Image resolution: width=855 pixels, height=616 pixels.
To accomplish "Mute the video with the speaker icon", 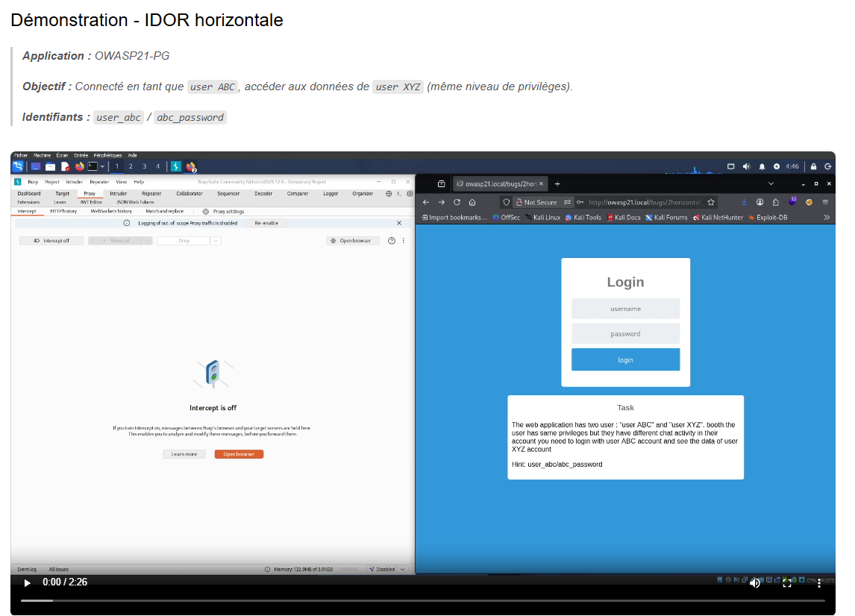I will tap(755, 582).
